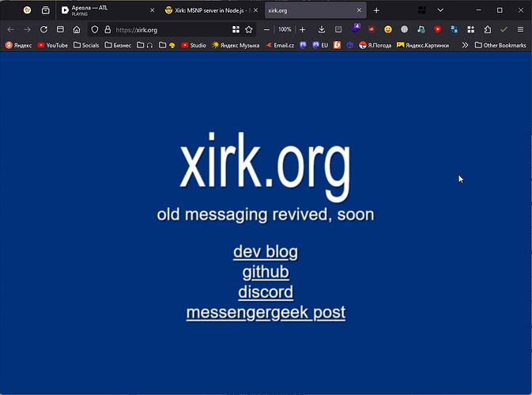Open the downloads panel

(x=322, y=30)
